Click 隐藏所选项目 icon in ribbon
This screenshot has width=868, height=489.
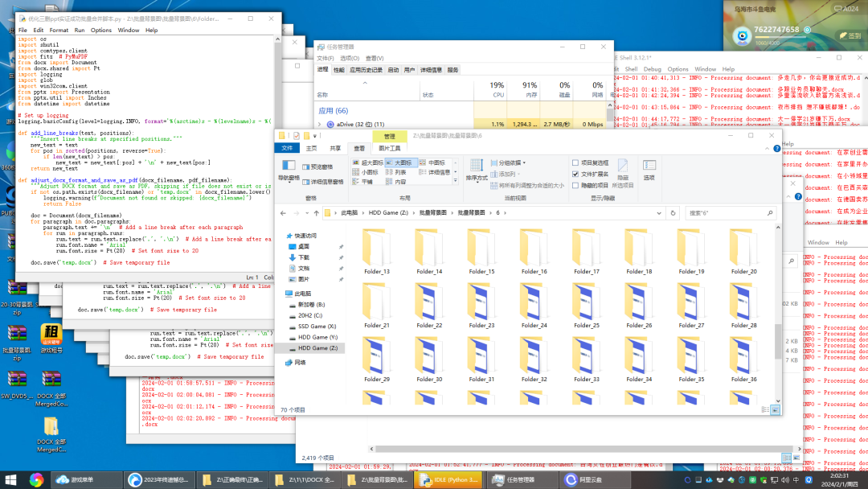point(623,166)
